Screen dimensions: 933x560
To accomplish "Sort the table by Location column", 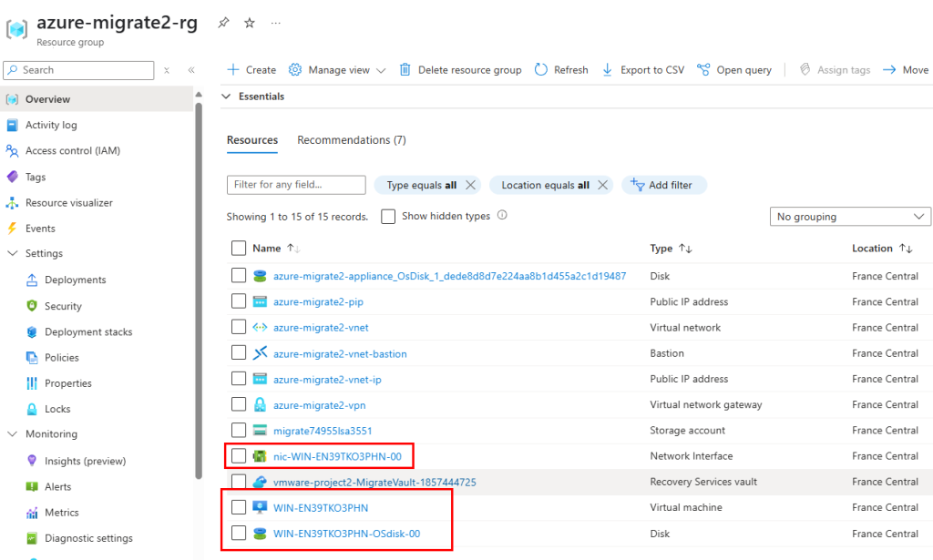I will tap(882, 248).
